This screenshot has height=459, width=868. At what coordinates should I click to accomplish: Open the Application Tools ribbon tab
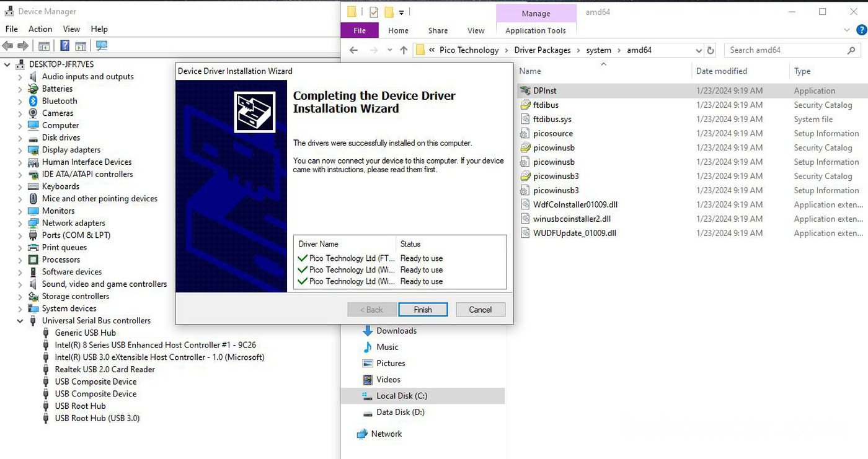click(536, 30)
